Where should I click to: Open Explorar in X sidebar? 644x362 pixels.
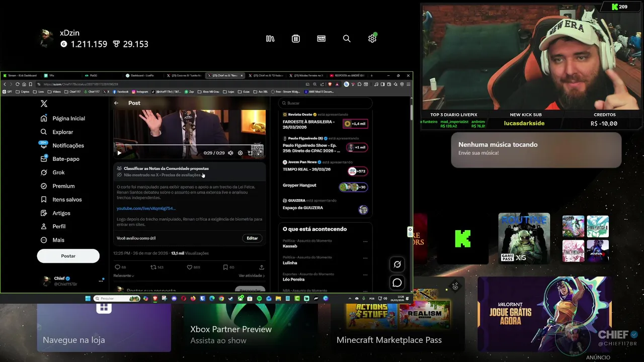point(57,132)
